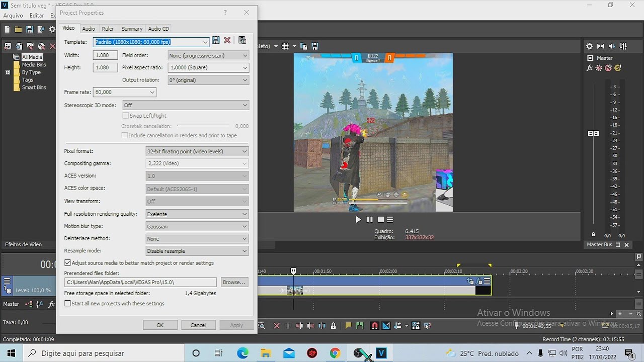Toggle Adjust source media checkbox
Screen dimensions: 644x362
[67, 263]
